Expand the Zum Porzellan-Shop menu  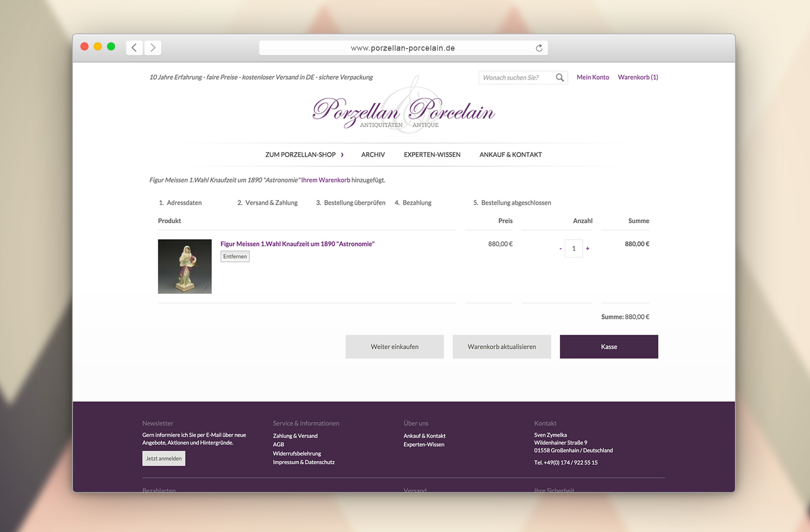[x=304, y=155]
